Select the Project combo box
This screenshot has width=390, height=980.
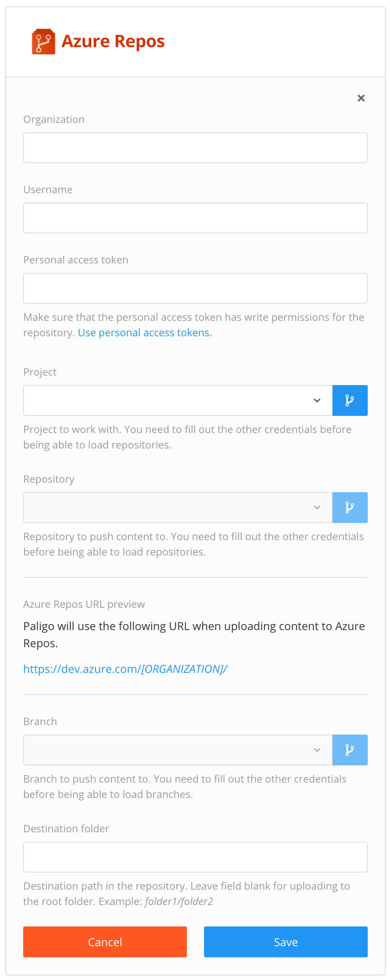click(x=171, y=400)
